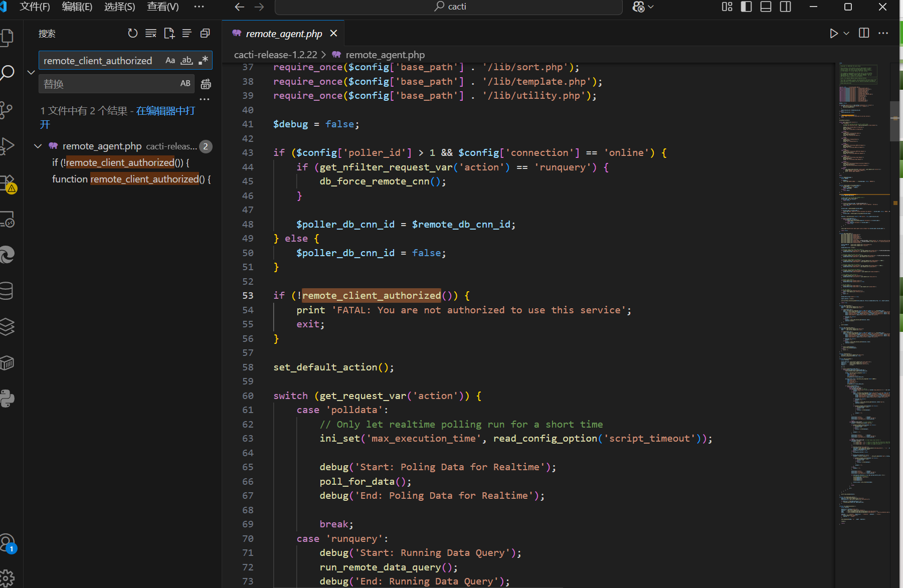
Task: Toggle Match Whole Word option
Action: [x=187, y=60]
